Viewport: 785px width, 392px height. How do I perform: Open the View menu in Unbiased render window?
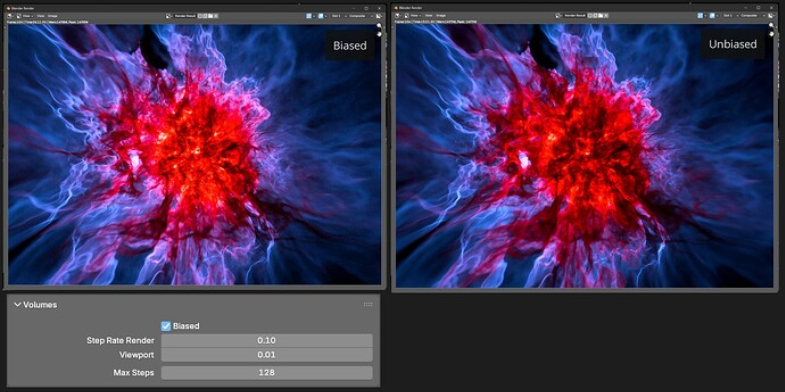pos(429,16)
